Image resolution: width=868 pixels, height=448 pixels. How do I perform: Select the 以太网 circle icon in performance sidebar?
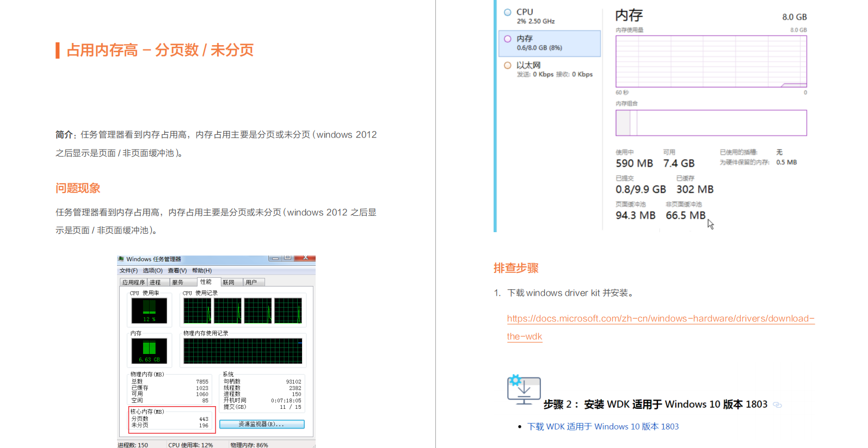click(x=508, y=65)
